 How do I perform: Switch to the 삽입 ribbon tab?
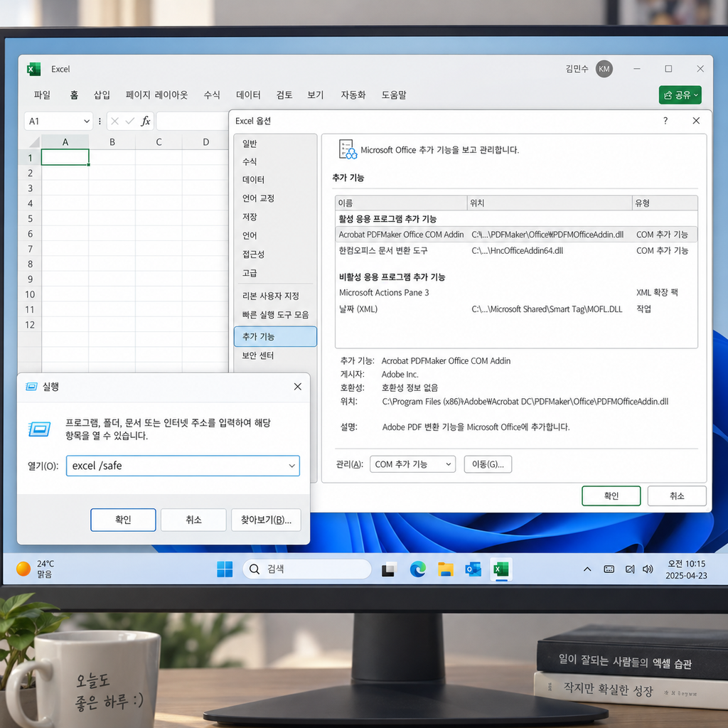[102, 95]
